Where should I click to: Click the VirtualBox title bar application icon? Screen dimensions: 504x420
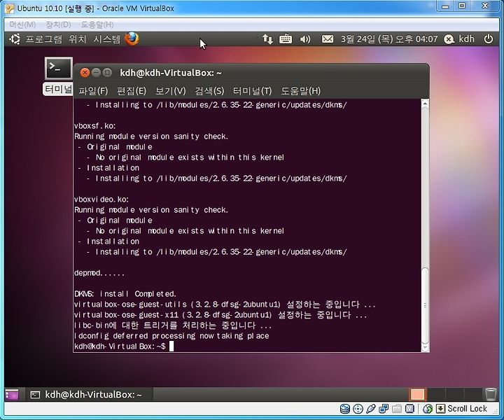tap(10, 8)
